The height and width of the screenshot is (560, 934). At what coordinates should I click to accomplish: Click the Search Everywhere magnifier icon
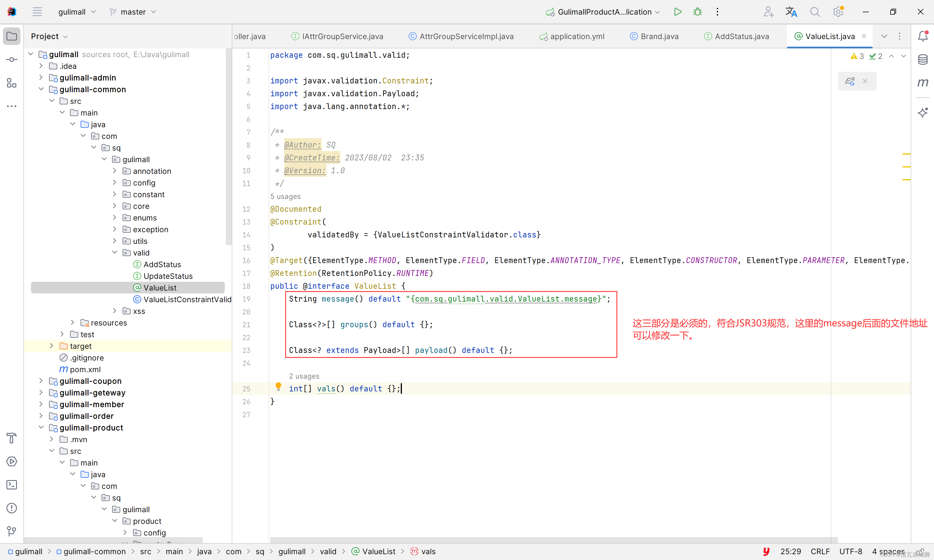(x=815, y=12)
